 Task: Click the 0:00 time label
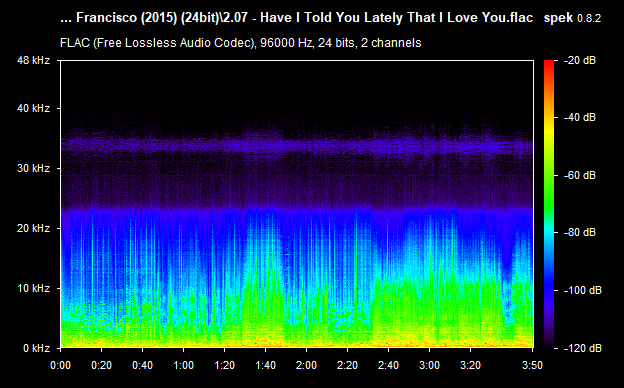point(60,365)
